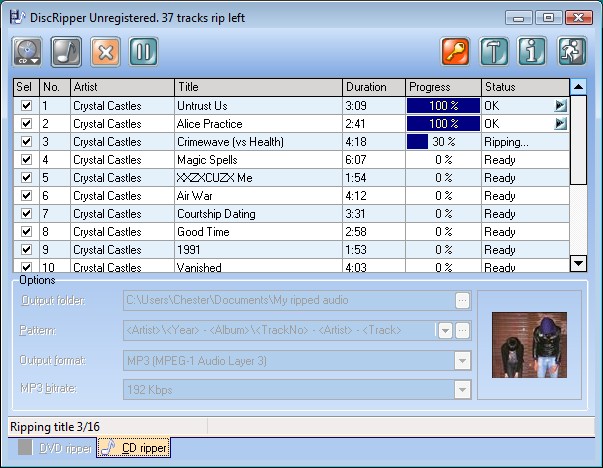Open settings with the hammer icon

tap(495, 51)
